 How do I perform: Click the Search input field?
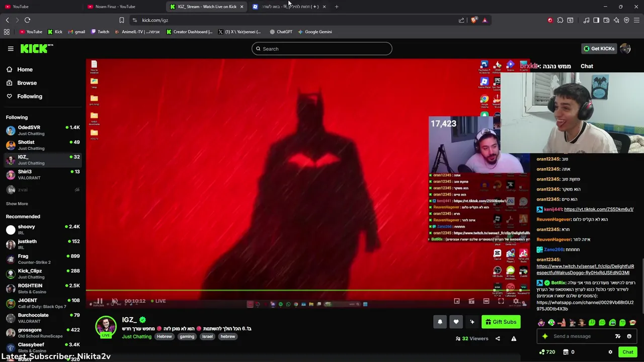322,49
